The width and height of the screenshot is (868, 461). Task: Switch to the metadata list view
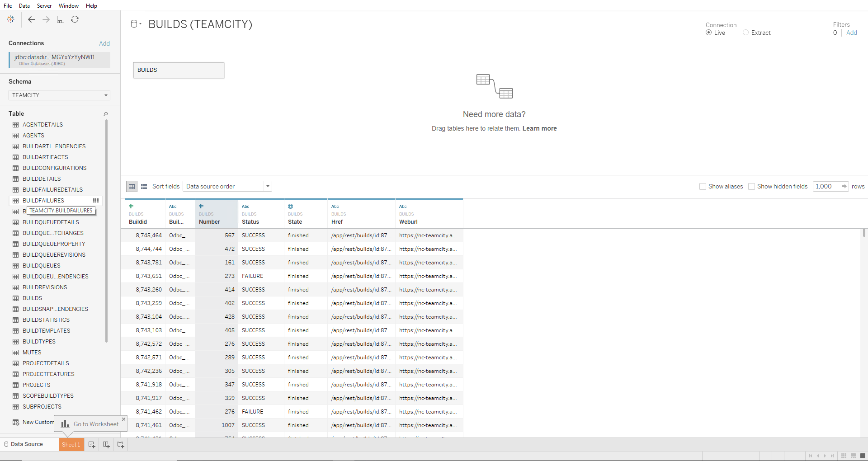[x=144, y=186]
